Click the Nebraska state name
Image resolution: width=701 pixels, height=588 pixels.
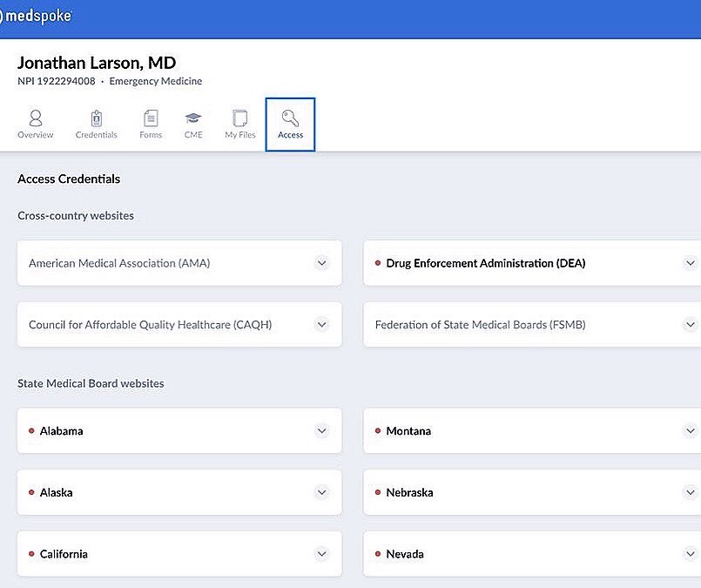pyautogui.click(x=409, y=492)
